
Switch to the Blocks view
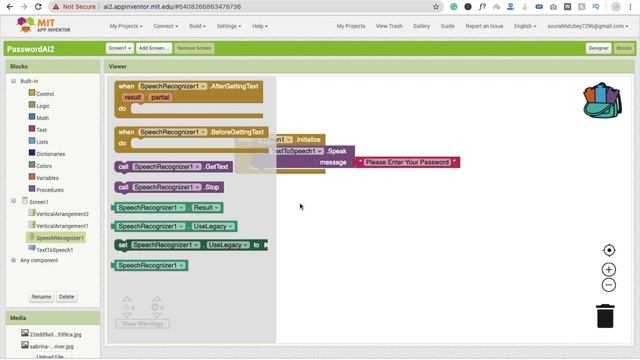coord(624,48)
